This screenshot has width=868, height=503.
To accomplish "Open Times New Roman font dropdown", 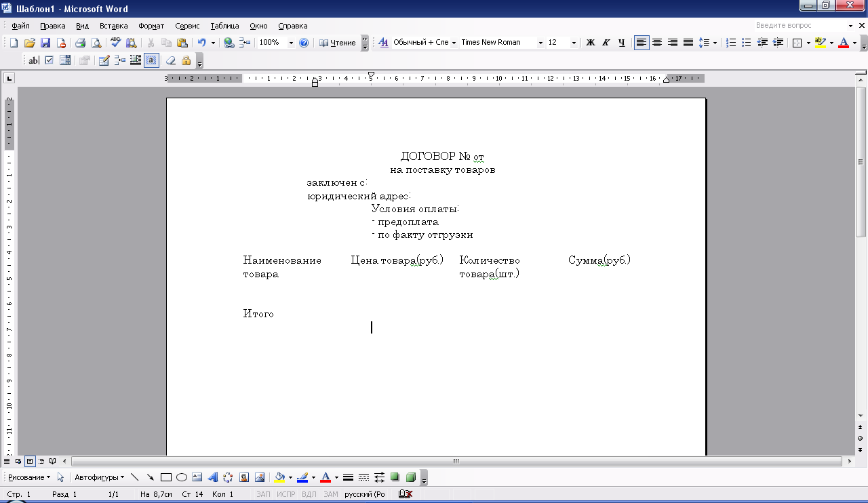I will [540, 43].
